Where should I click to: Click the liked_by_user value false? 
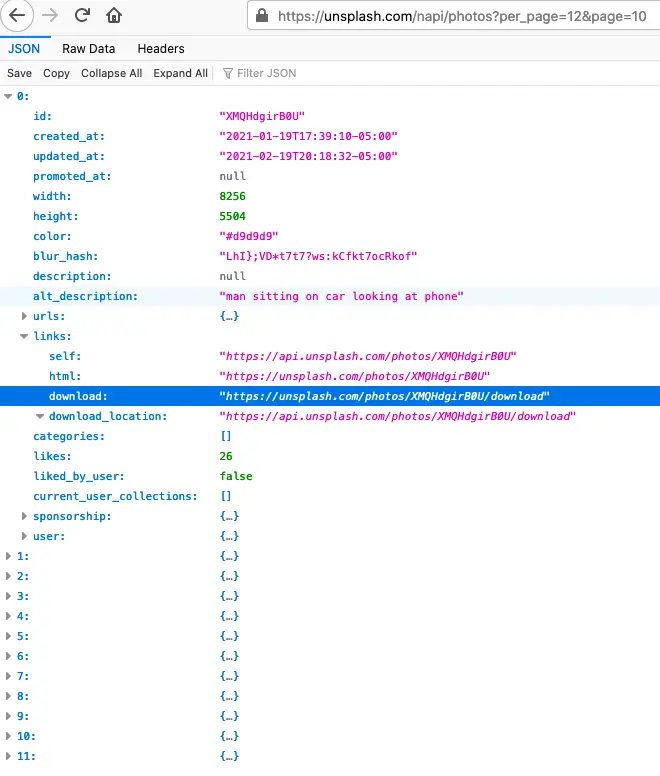pyautogui.click(x=236, y=476)
